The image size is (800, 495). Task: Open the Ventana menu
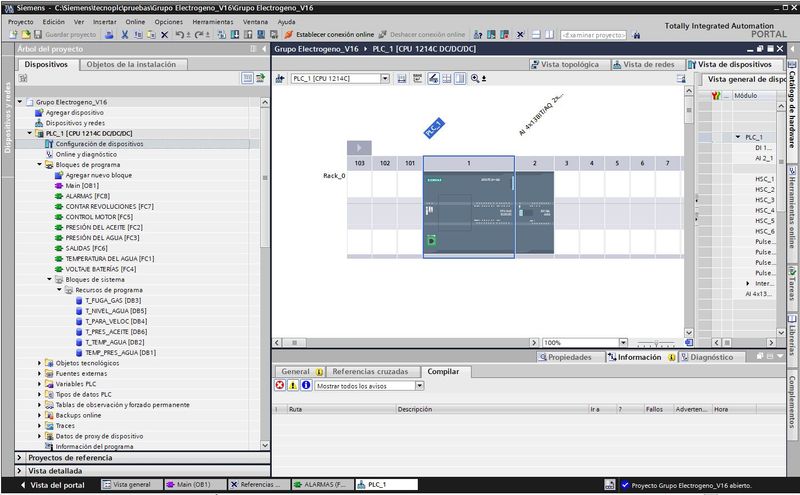coord(255,22)
